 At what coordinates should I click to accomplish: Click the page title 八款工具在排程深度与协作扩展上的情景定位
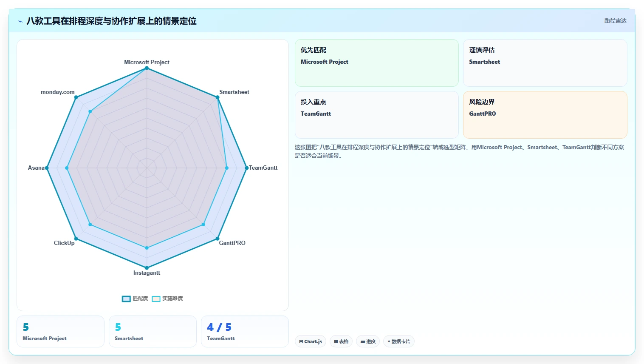point(111,21)
